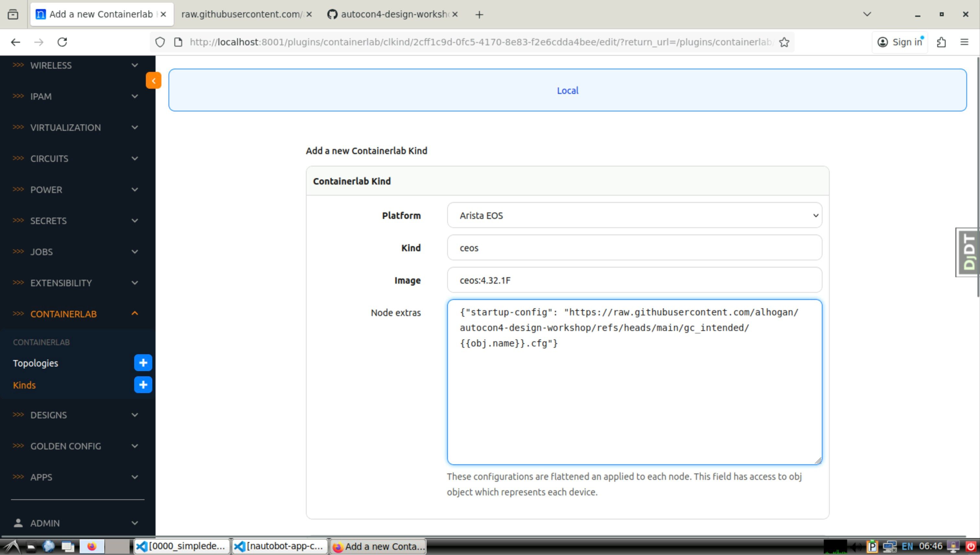Screen dimensions: 980x555
Task: Click the plus icon next to Topologies
Action: pyautogui.click(x=143, y=363)
